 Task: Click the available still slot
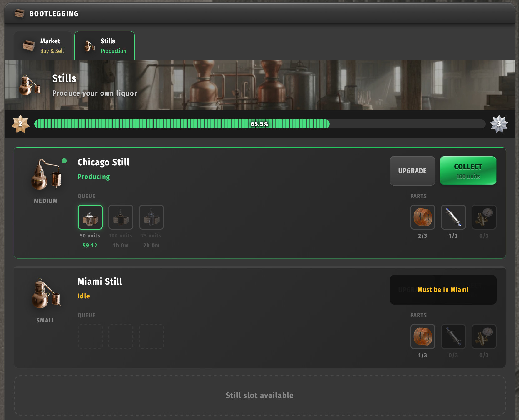(x=259, y=395)
